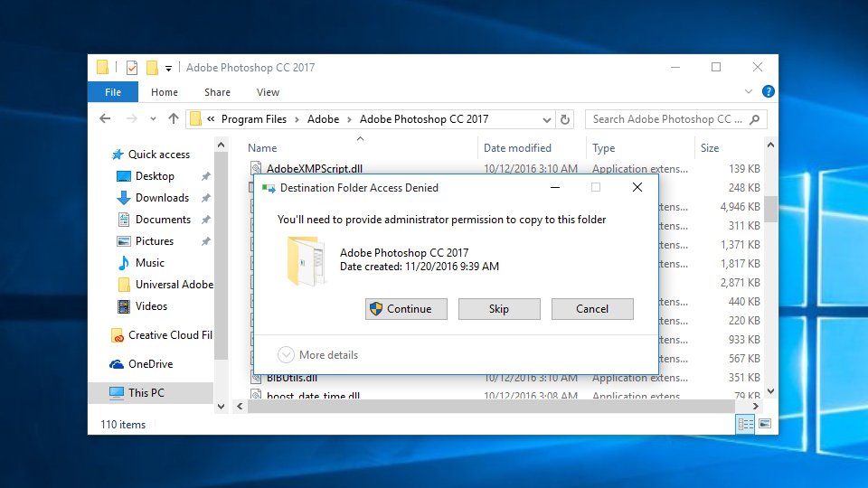
Task: Sort by Name column header
Action: (262, 147)
